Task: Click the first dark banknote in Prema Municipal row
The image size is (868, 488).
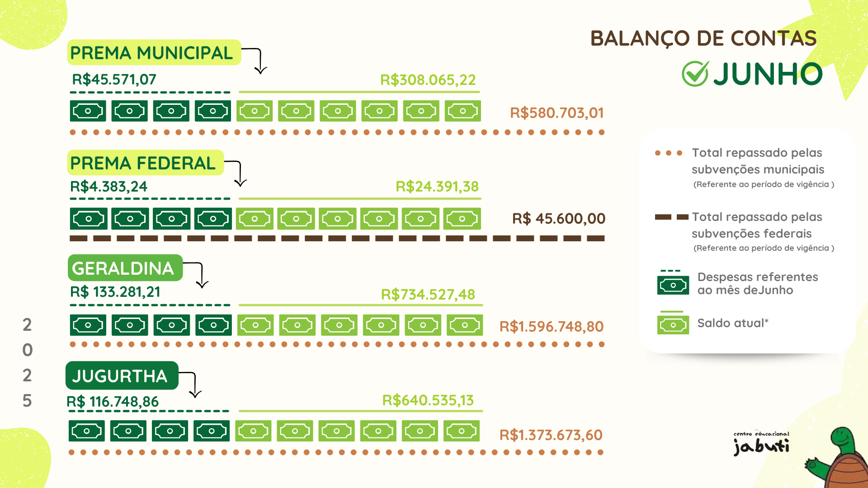Action: [88, 111]
